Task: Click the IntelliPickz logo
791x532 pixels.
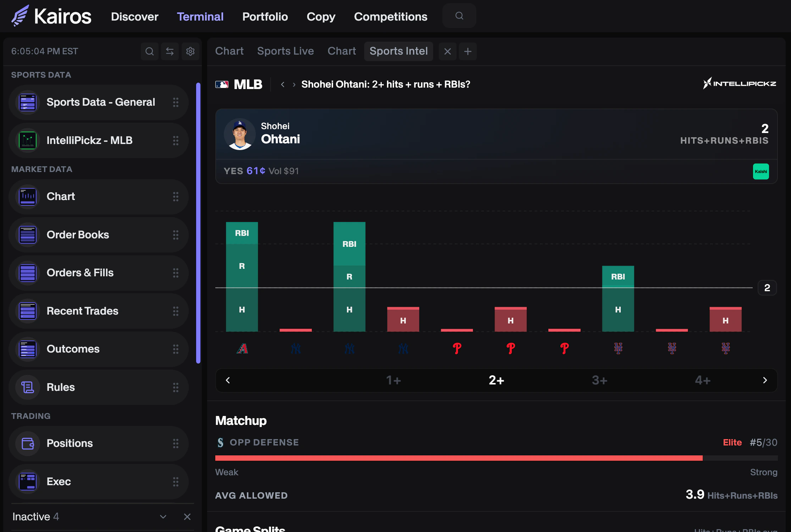Action: click(x=740, y=83)
